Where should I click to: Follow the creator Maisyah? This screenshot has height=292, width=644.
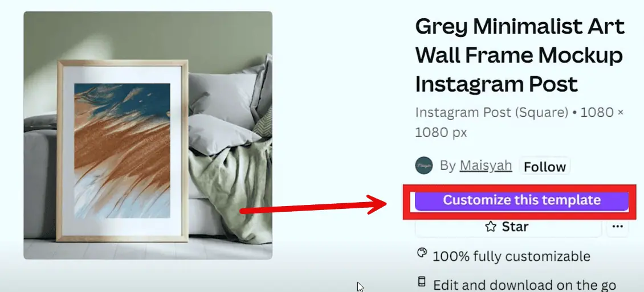[x=545, y=167]
